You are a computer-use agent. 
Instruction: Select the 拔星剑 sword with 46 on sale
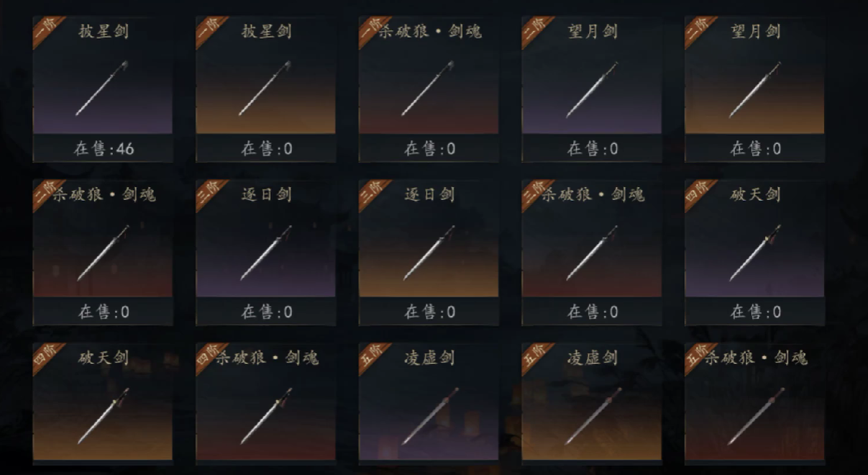click(102, 89)
